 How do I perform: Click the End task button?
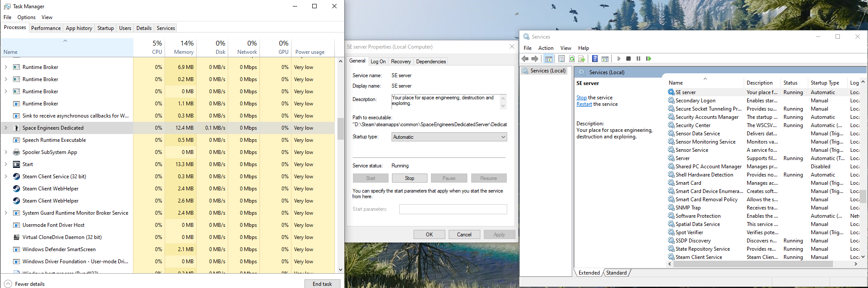(322, 284)
